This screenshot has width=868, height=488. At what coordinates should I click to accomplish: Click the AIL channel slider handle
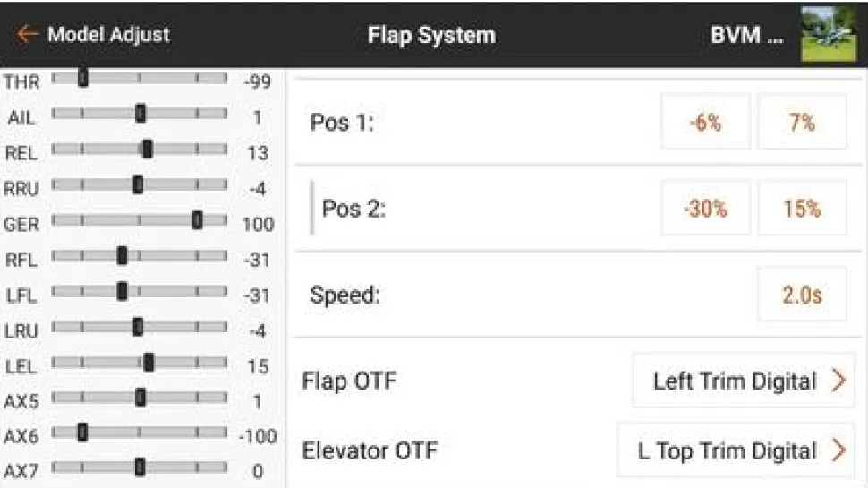pos(140,114)
